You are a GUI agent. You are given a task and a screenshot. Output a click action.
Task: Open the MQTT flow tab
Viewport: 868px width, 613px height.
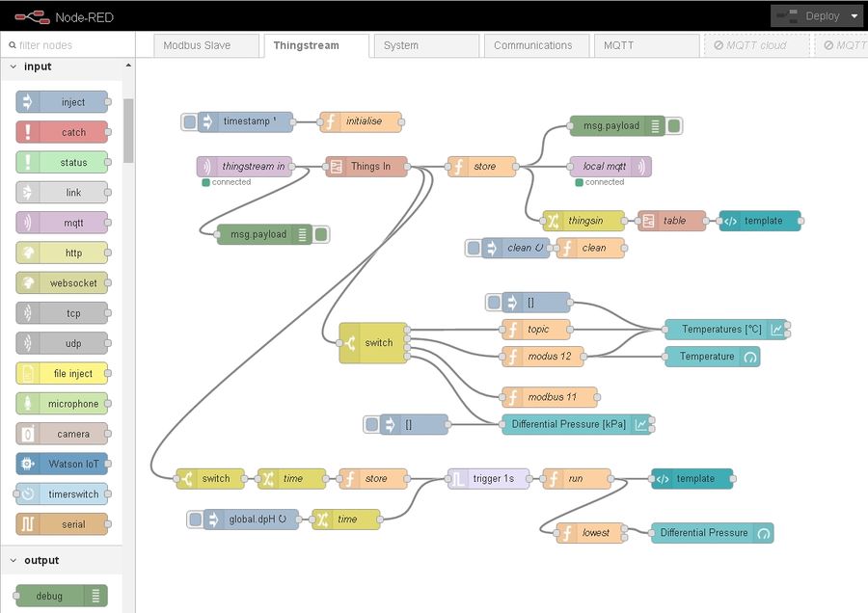coord(646,45)
